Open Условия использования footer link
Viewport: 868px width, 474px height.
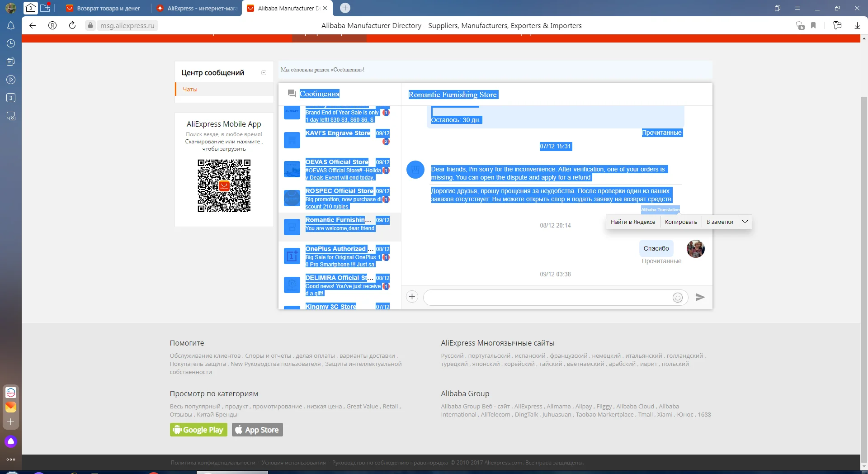coord(293,463)
